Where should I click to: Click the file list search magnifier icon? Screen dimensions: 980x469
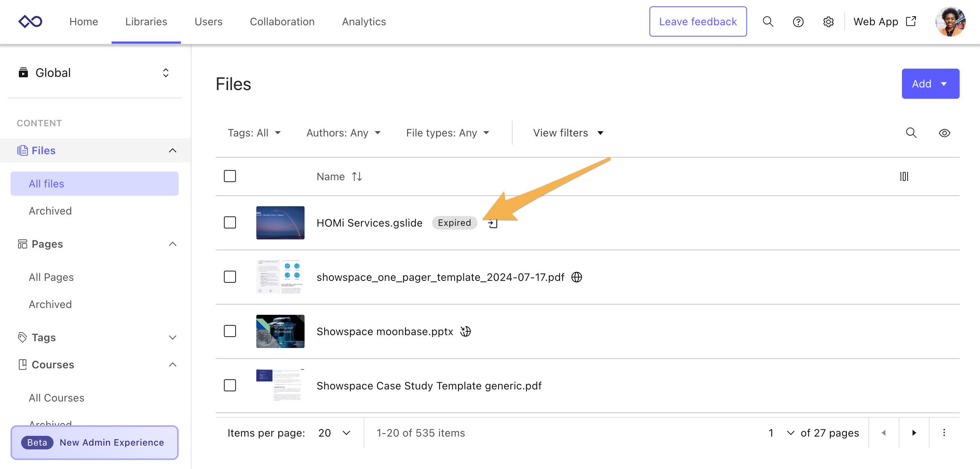coord(911,133)
